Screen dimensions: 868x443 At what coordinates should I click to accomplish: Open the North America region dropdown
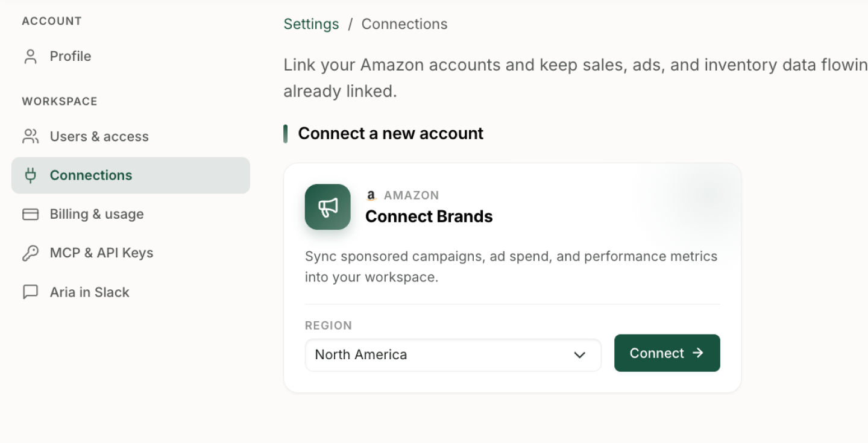pyautogui.click(x=453, y=355)
